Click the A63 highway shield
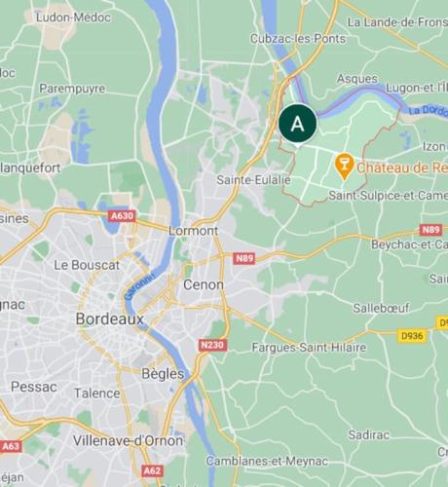Image resolution: width=448 pixels, height=487 pixels. coord(12,446)
